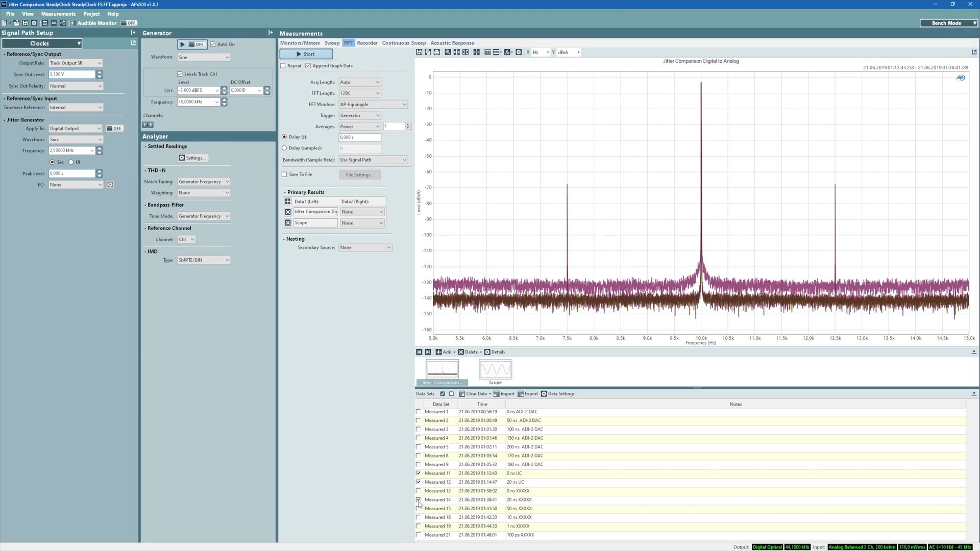Click the data table view icon

(x=487, y=53)
